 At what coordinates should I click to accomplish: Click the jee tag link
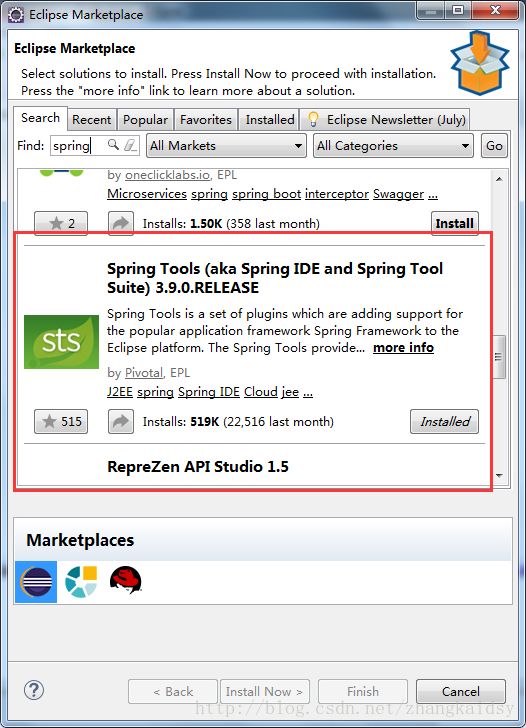tap(290, 392)
